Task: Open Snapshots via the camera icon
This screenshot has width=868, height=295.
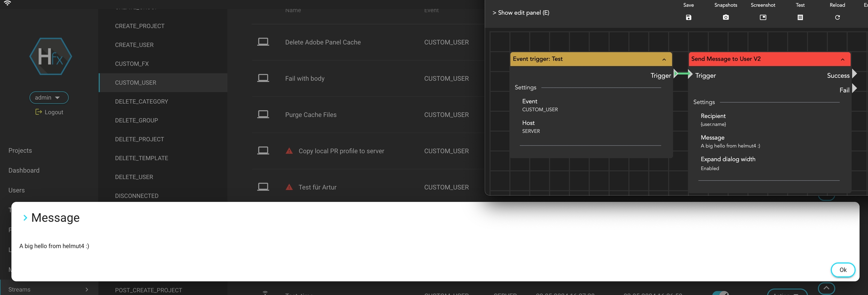Action: click(726, 17)
